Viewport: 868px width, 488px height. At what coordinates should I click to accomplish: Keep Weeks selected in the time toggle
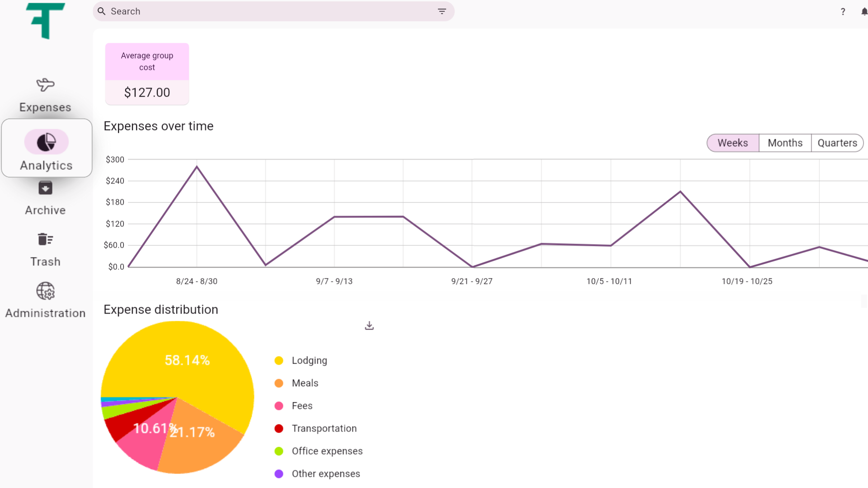click(732, 142)
